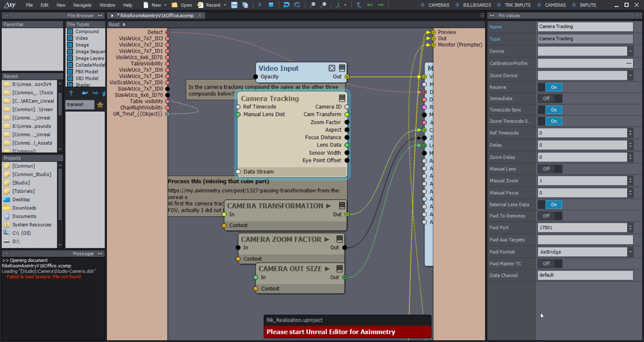Toggle the Immediate switch

click(550, 99)
